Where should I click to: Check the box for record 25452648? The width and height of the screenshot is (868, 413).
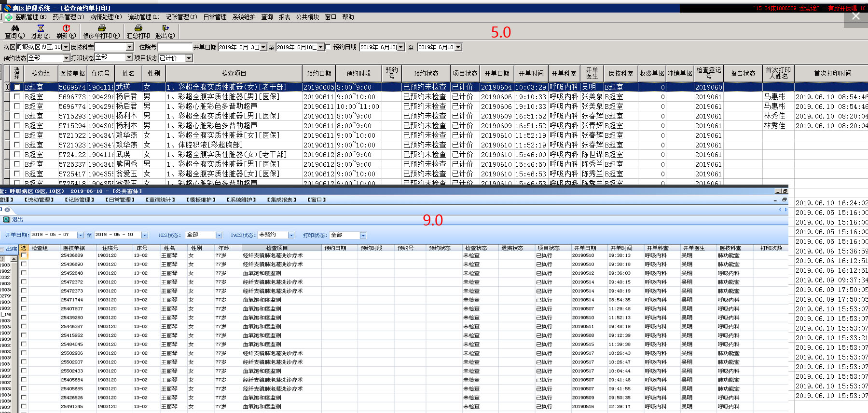coord(24,273)
